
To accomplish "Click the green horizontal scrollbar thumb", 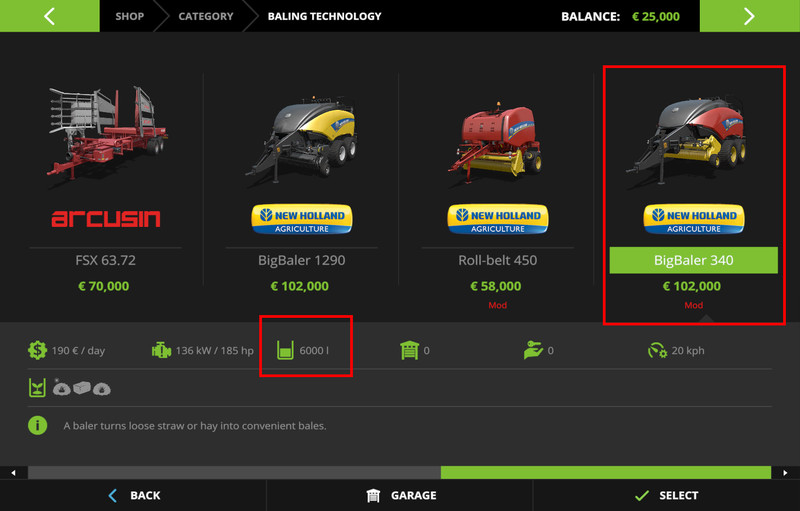I will [605, 472].
